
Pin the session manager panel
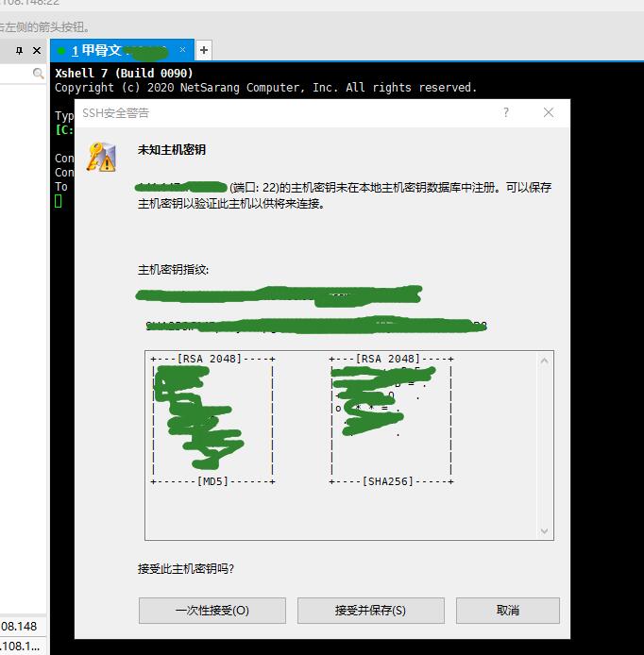[x=19, y=51]
